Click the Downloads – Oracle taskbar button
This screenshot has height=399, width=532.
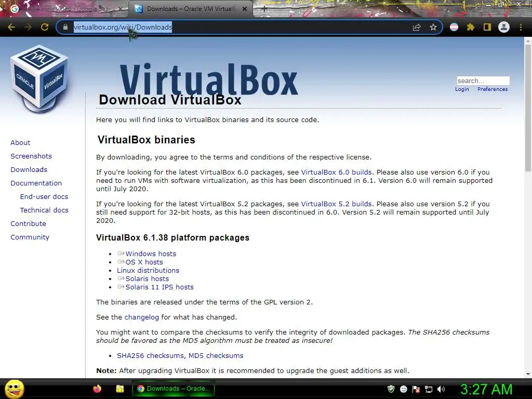pos(174,389)
